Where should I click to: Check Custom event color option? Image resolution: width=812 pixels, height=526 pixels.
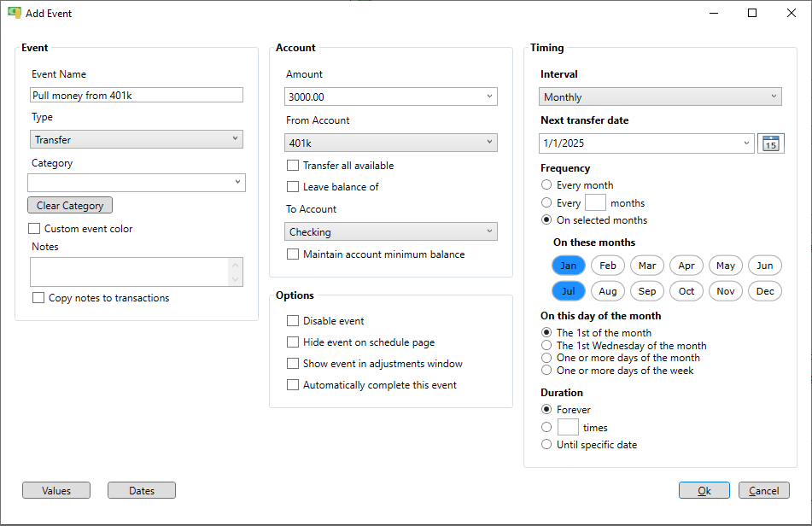coord(35,229)
